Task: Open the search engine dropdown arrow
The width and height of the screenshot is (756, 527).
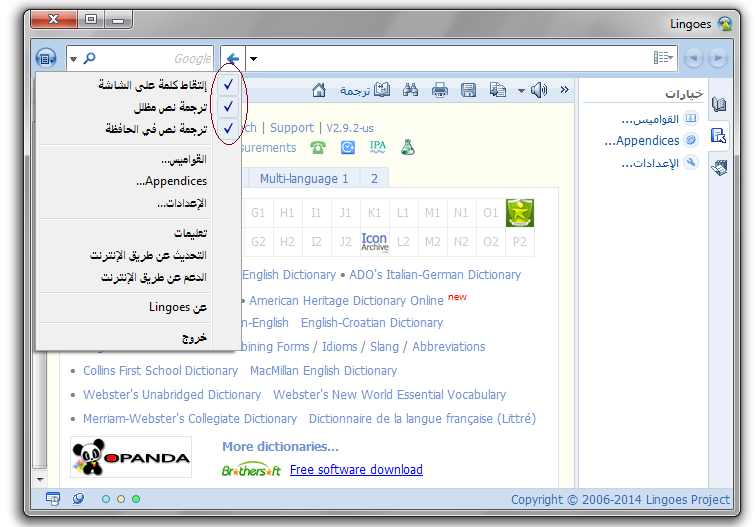Action: 73,59
